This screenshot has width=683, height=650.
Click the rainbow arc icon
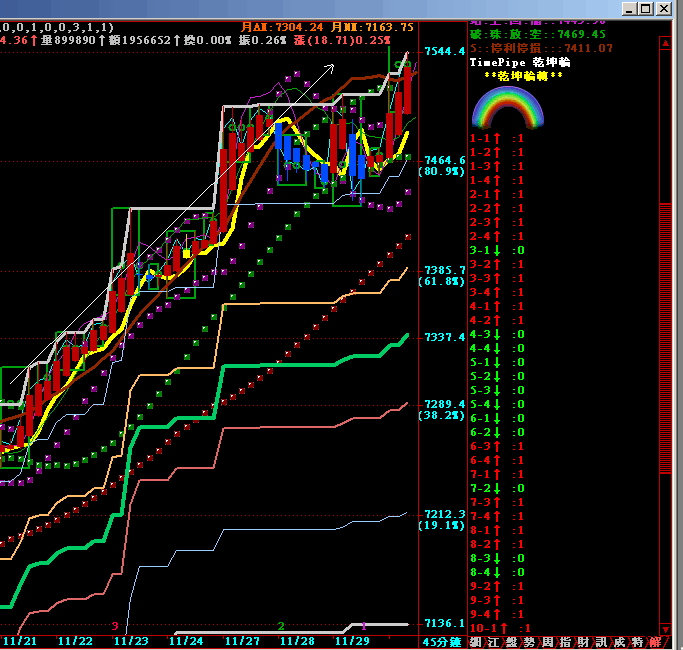pyautogui.click(x=508, y=107)
